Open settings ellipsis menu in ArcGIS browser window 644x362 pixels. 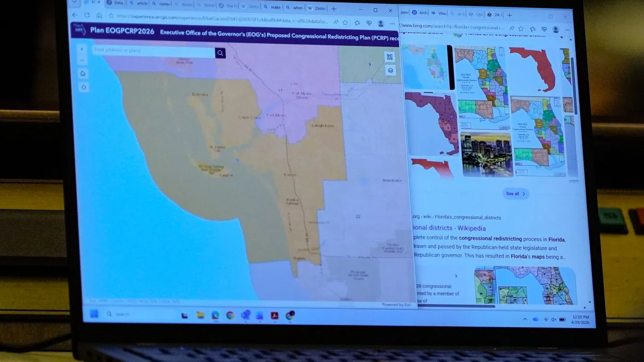392,23
